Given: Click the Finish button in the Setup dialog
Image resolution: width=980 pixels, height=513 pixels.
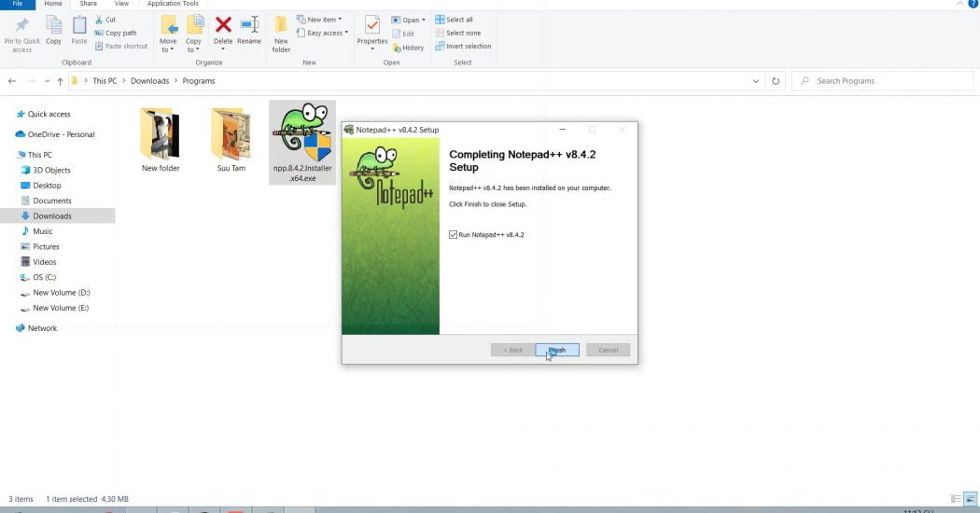Looking at the screenshot, I should (x=557, y=350).
